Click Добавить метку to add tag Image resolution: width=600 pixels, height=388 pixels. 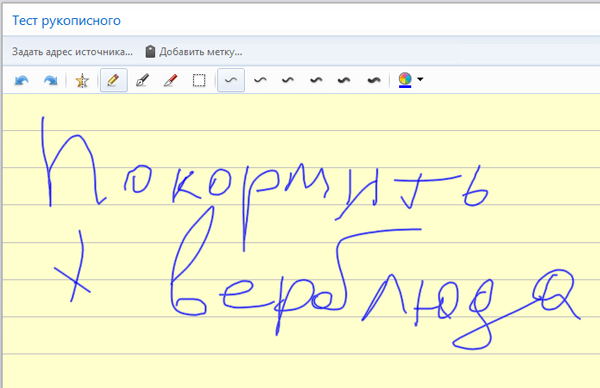point(201,52)
